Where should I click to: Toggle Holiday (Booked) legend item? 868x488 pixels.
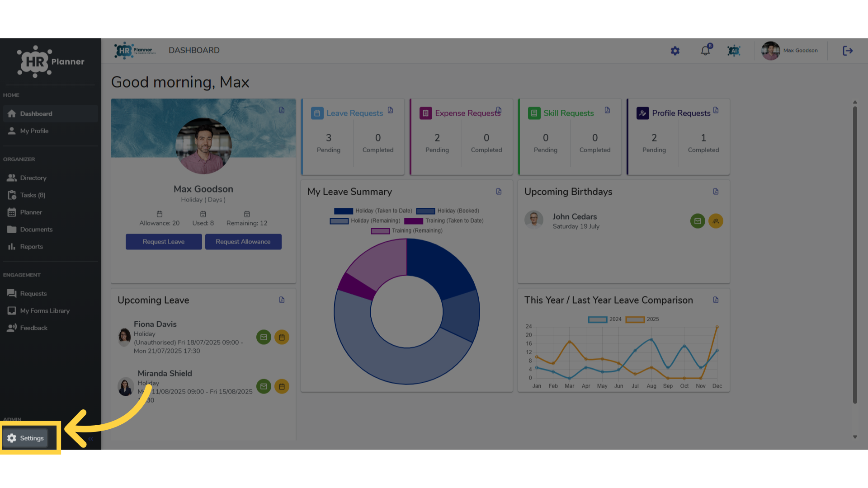click(x=448, y=211)
